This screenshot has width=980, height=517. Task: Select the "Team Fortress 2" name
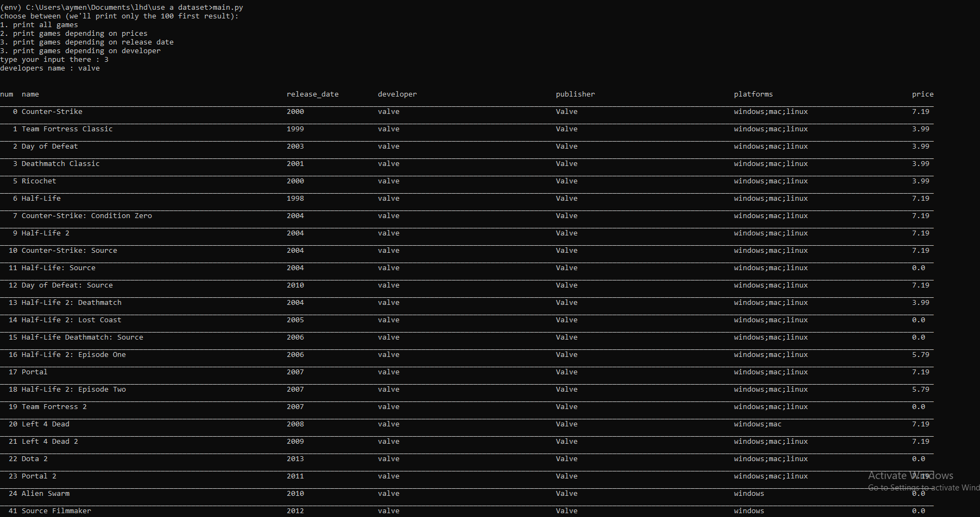tap(54, 406)
